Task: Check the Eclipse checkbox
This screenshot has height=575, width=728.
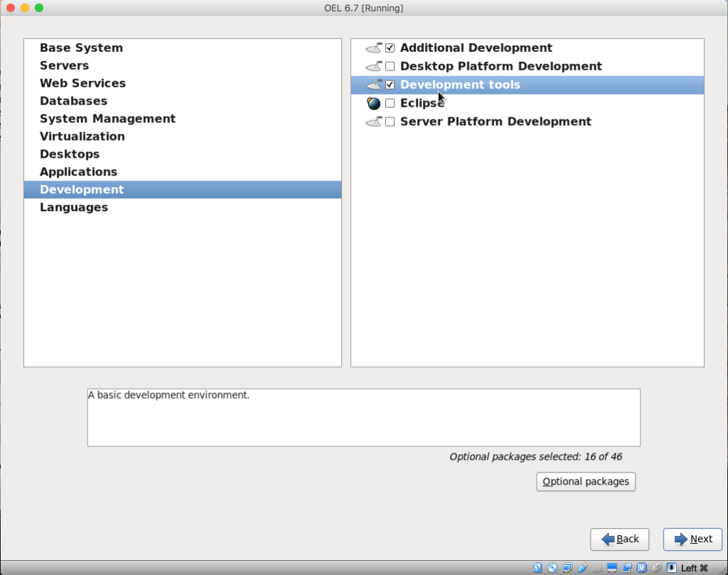Action: 390,103
